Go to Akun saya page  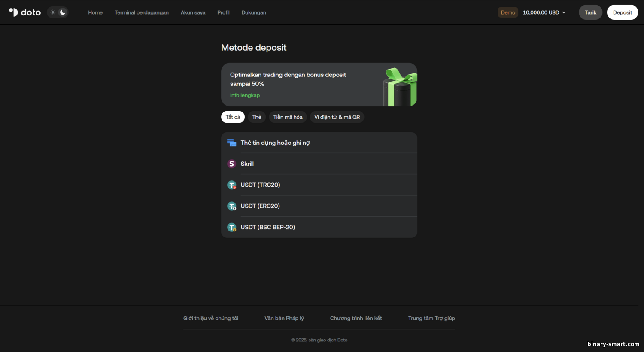point(193,12)
